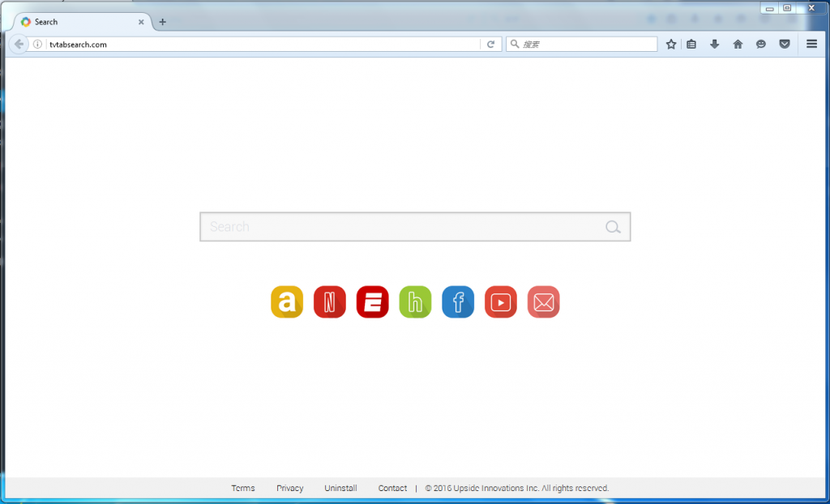Open the red E shortcut icon
Viewport: 830px width, 504px height.
tap(373, 301)
